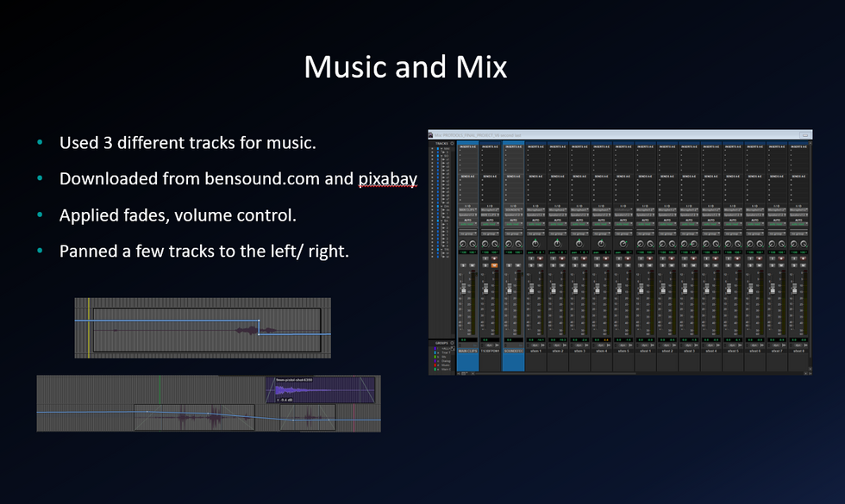Click the pan knob on sfxm 3
Image resolution: width=845 pixels, height=504 pixels.
click(579, 243)
